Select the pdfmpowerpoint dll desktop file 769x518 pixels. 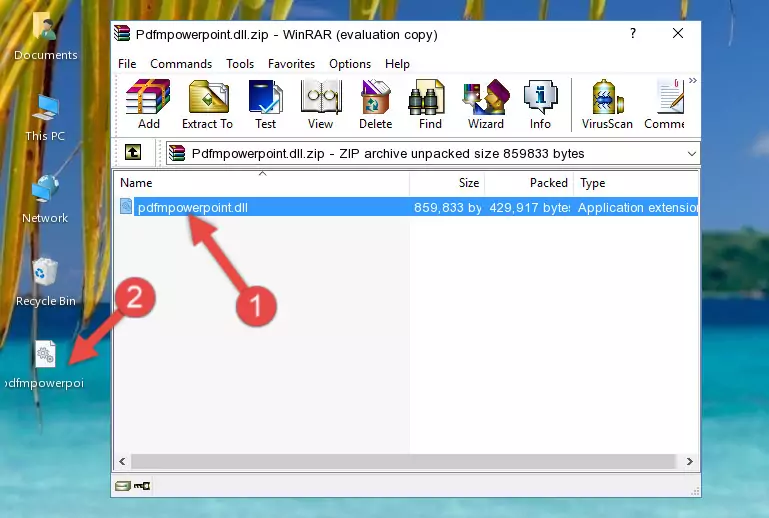click(45, 365)
